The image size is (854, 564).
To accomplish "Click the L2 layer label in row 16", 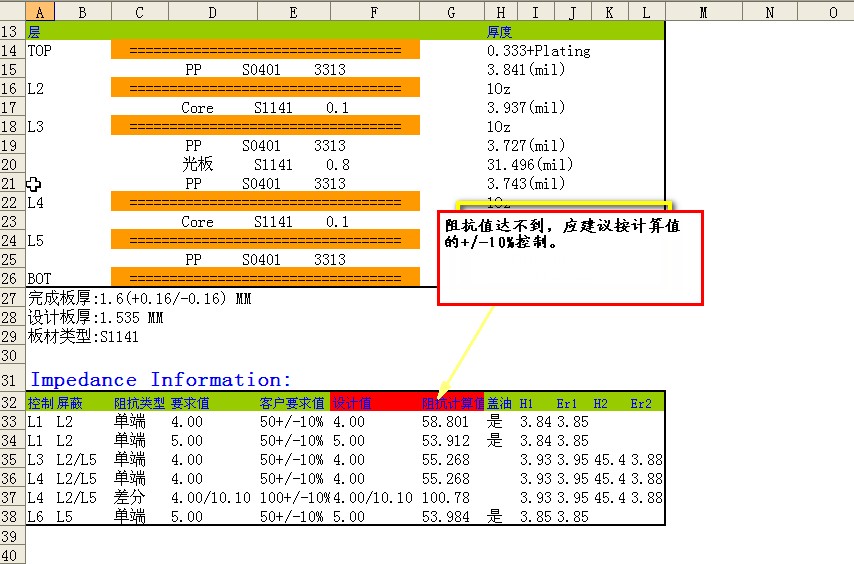I will point(35,89).
